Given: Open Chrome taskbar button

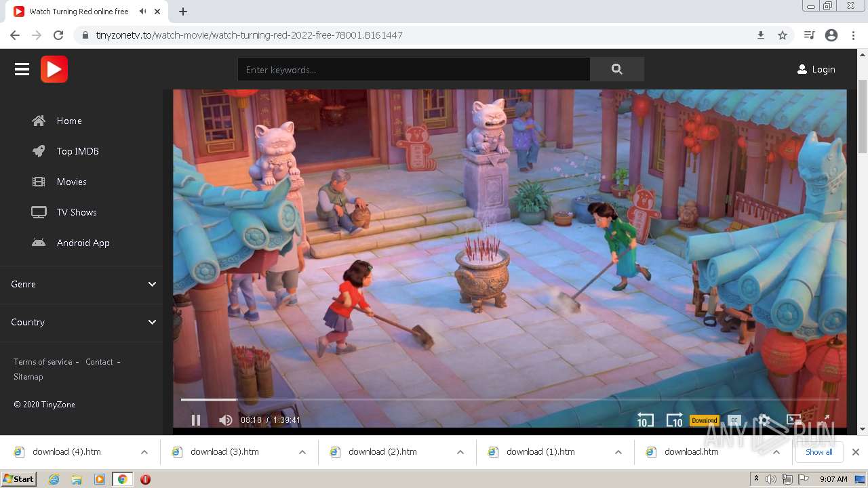Looking at the screenshot, I should [122, 479].
